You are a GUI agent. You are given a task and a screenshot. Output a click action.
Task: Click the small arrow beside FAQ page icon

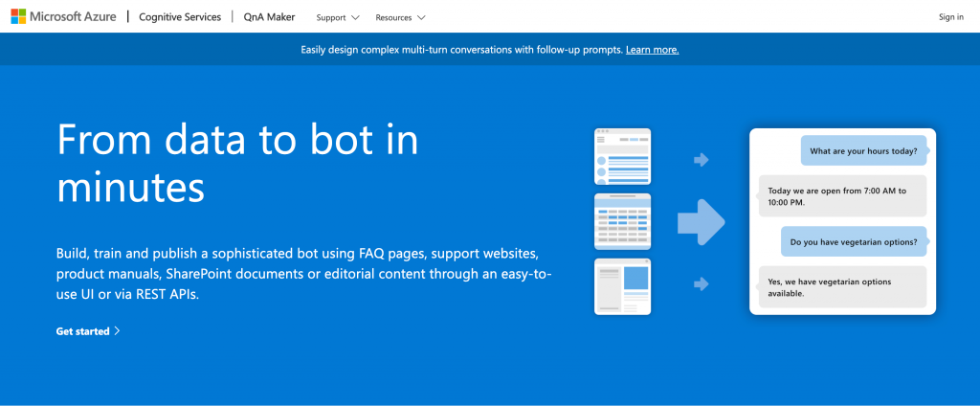pyautogui.click(x=702, y=160)
